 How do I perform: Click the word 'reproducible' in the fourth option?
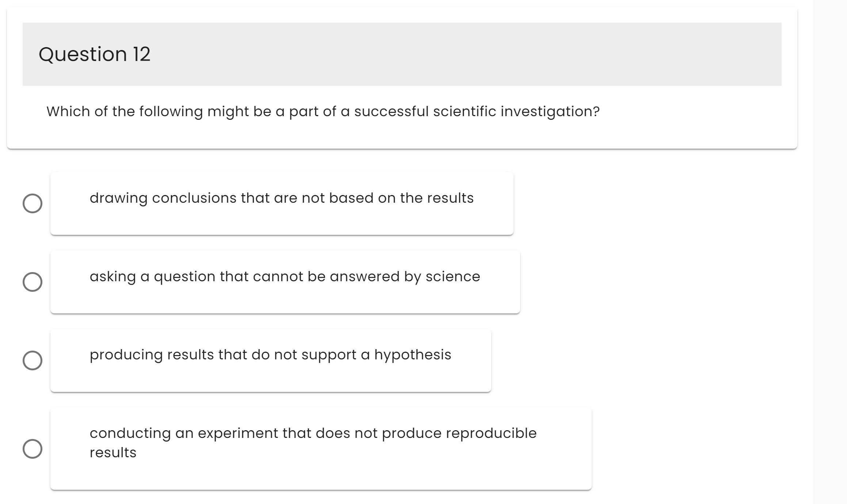pos(491,433)
